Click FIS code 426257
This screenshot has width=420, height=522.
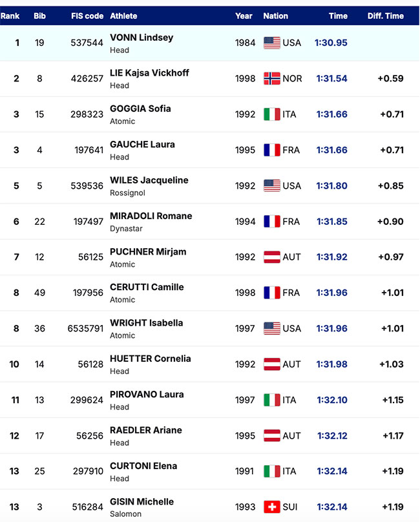pos(87,79)
